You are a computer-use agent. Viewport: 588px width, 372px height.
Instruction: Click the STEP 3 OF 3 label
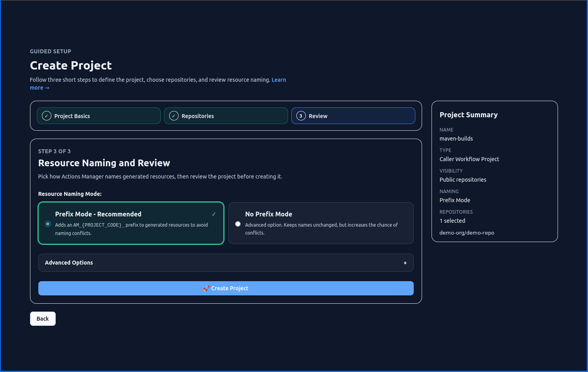click(x=55, y=151)
